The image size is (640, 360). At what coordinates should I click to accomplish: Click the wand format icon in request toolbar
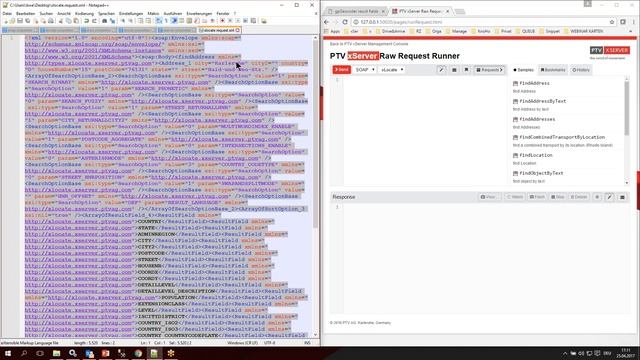441,70
